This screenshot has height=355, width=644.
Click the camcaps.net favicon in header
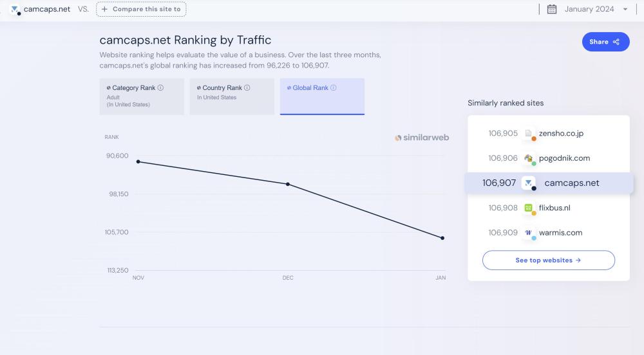(x=15, y=10)
